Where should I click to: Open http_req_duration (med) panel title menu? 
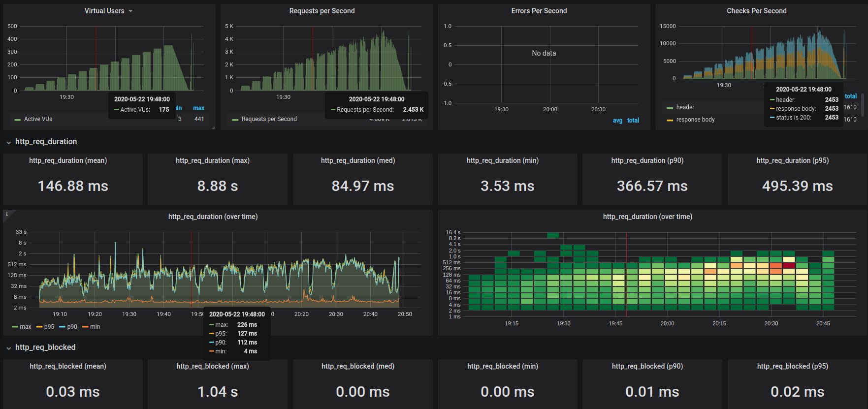point(358,160)
